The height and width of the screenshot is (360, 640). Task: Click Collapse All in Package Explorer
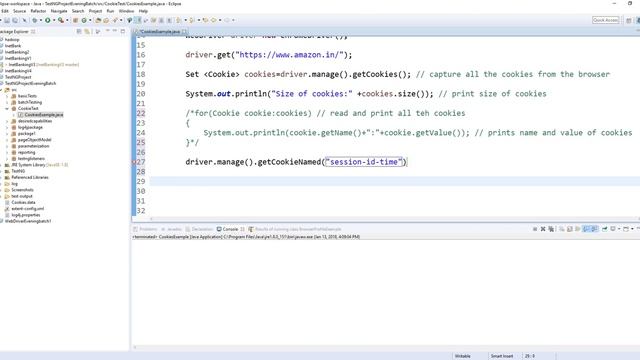(79, 31)
